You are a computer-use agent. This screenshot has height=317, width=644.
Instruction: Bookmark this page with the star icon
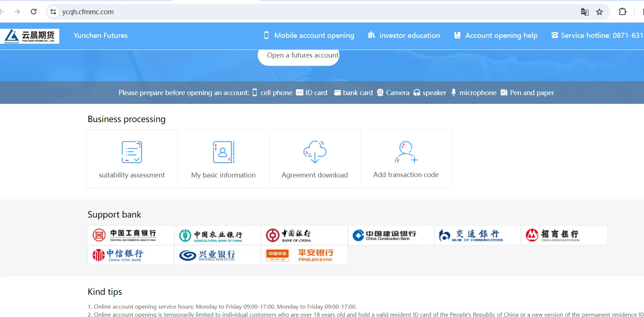(x=600, y=12)
